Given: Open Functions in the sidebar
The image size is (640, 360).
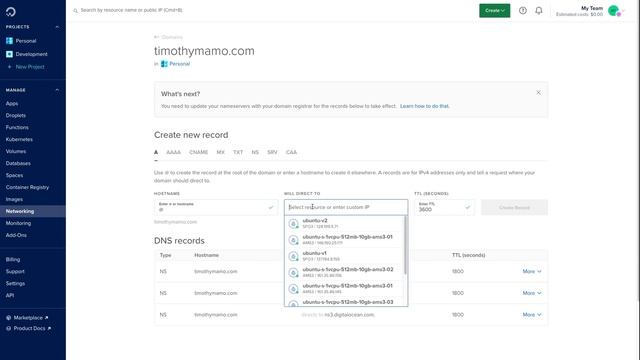Looking at the screenshot, I should tap(17, 127).
